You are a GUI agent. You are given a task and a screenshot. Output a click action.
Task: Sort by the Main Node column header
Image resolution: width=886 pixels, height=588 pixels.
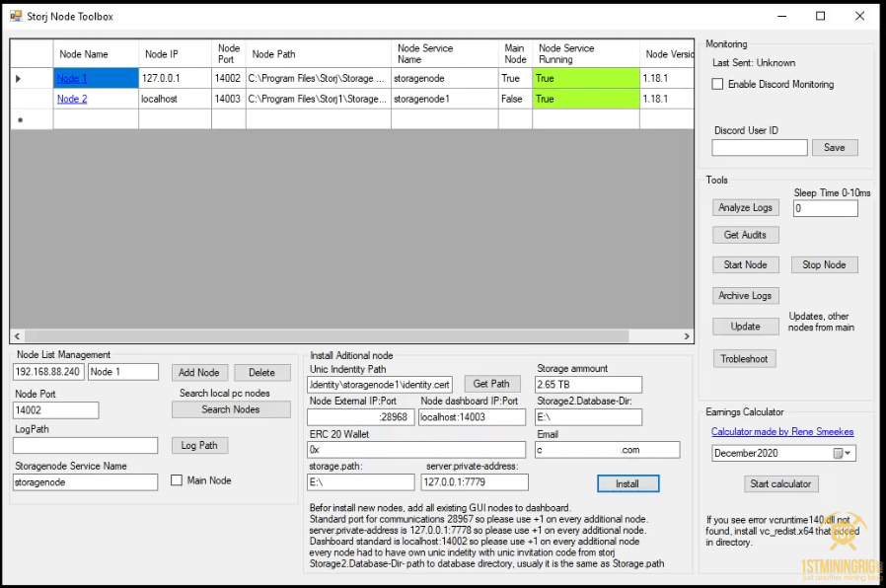click(515, 54)
